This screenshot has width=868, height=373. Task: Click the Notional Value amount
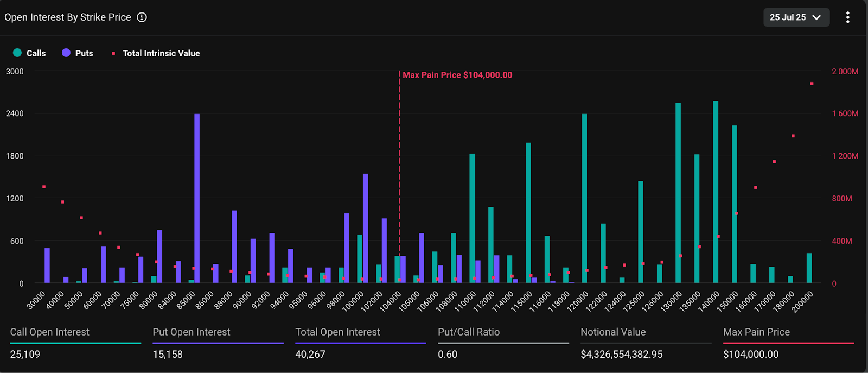click(622, 354)
